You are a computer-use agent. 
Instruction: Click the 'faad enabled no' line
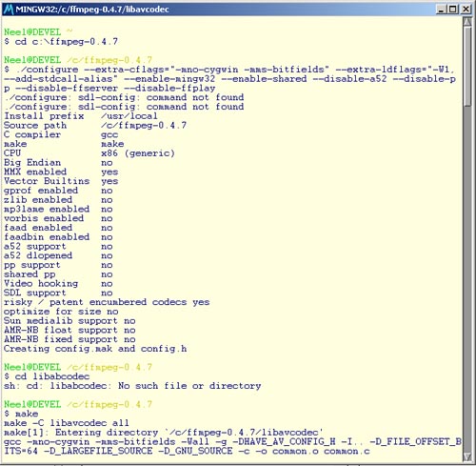pyautogui.click(x=58, y=228)
